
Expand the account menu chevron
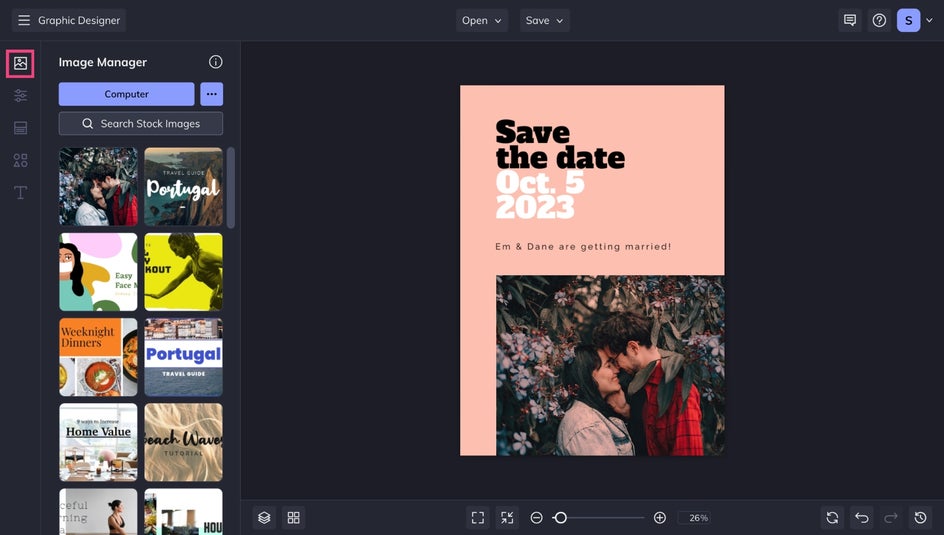pyautogui.click(x=930, y=20)
